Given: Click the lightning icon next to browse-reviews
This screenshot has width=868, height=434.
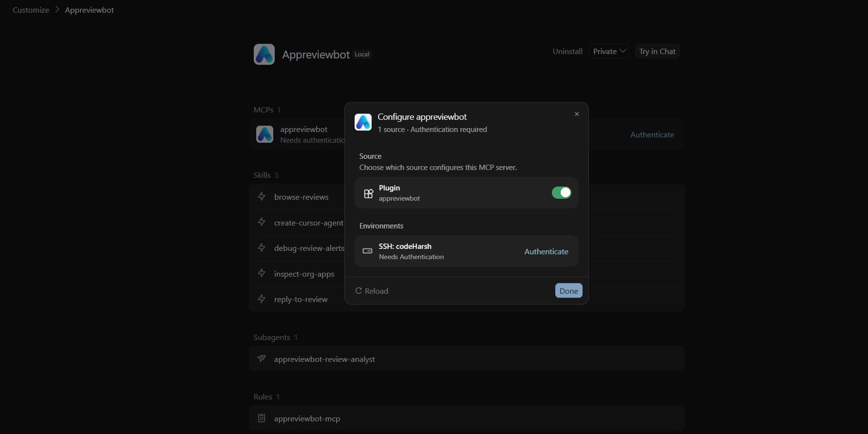Looking at the screenshot, I should click(x=262, y=196).
